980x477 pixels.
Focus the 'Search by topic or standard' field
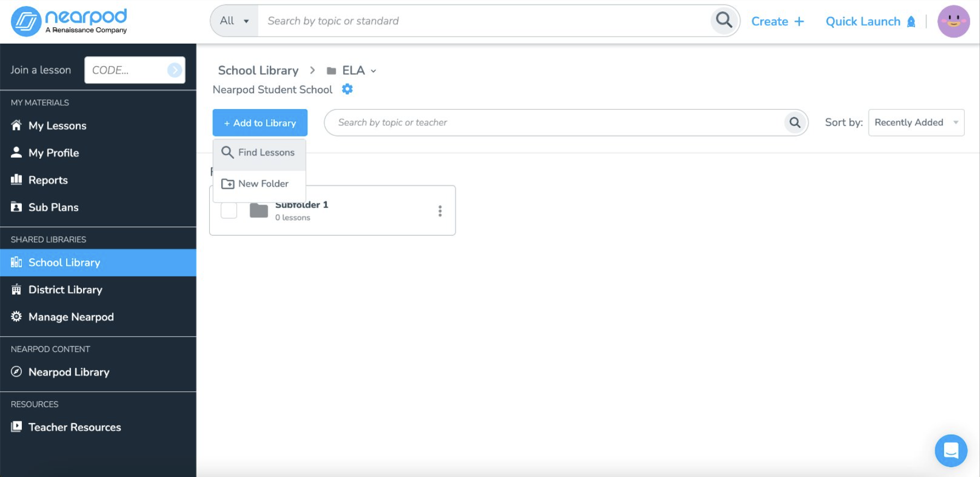[484, 21]
